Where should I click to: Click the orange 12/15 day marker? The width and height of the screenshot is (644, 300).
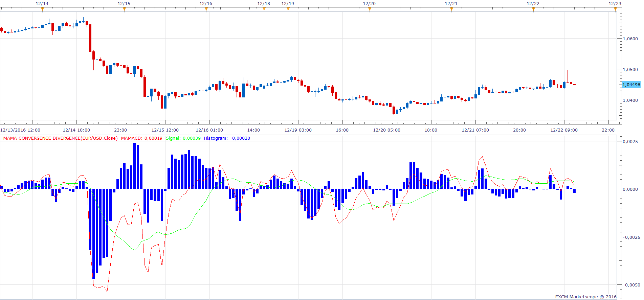124,9
